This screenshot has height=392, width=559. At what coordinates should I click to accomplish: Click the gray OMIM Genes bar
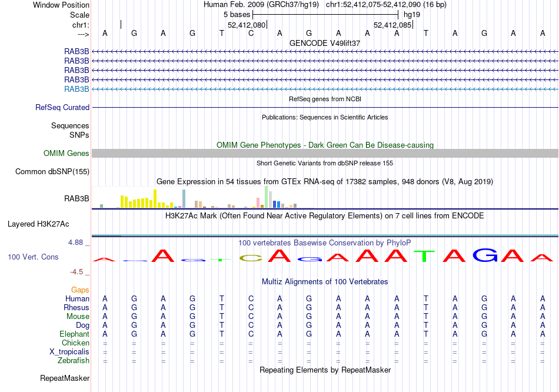(325, 154)
